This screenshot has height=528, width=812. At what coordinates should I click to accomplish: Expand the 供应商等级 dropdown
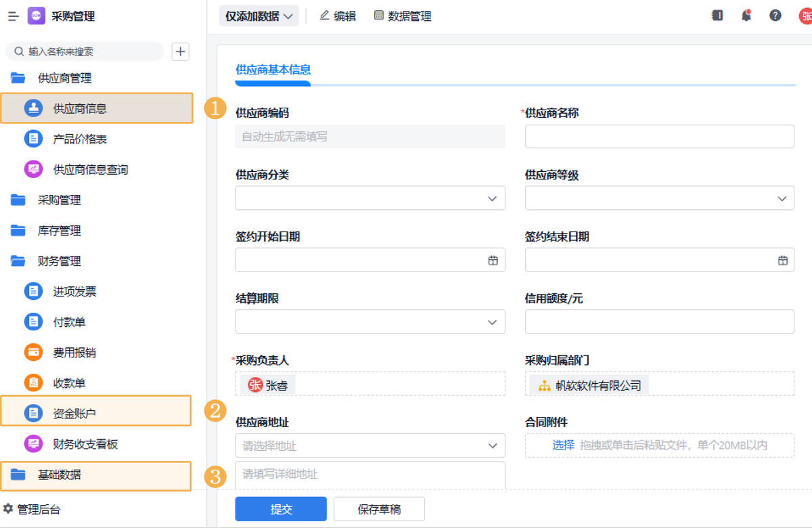tap(782, 198)
